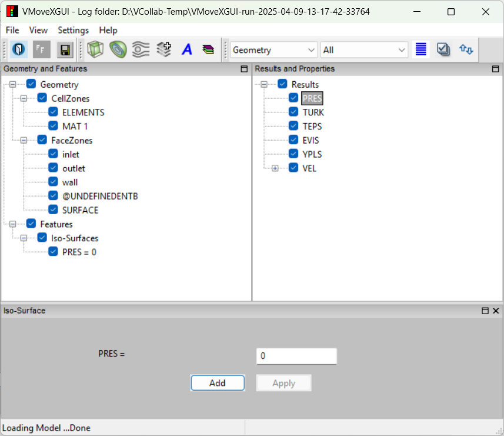This screenshot has height=436, width=504.
Task: Toggle the TURK result checkbox
Action: [293, 112]
